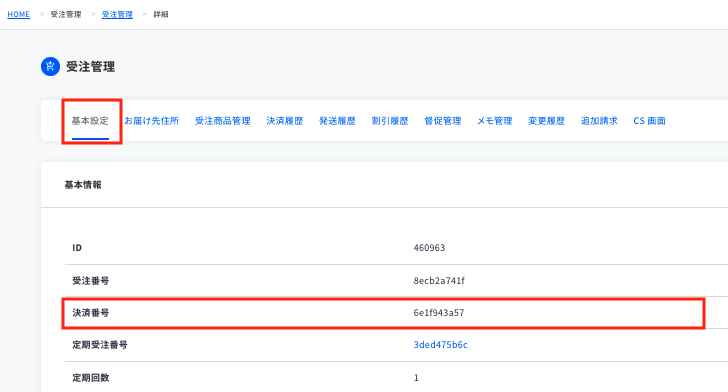Click the ID value 460963
The image size is (728, 392).
[429, 248]
